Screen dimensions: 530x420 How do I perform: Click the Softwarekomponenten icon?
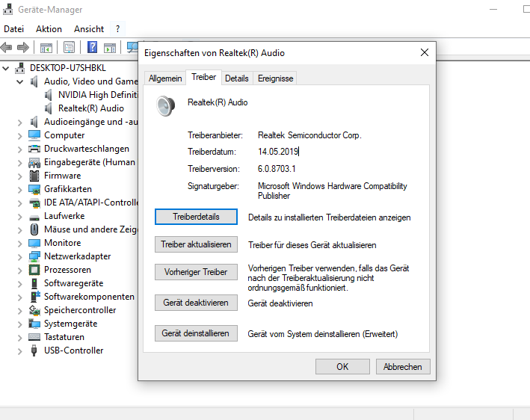(35, 297)
